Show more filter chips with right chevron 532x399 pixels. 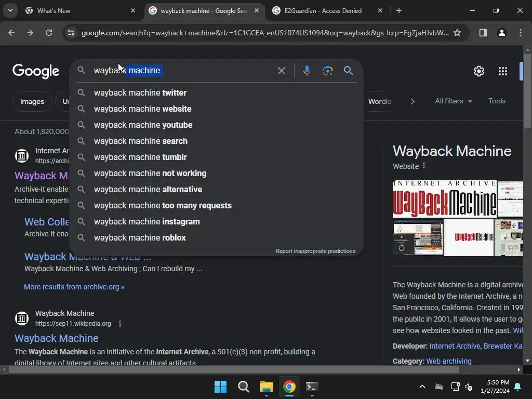pos(413,101)
